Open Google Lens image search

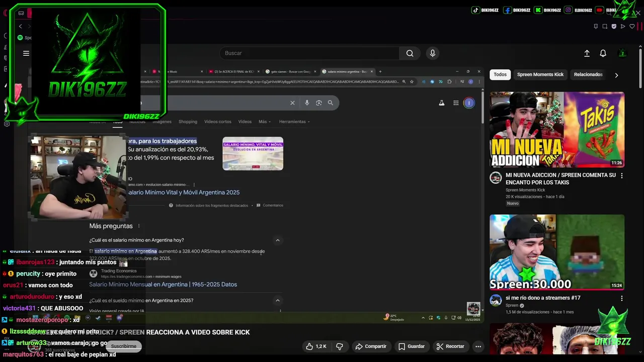point(318,103)
